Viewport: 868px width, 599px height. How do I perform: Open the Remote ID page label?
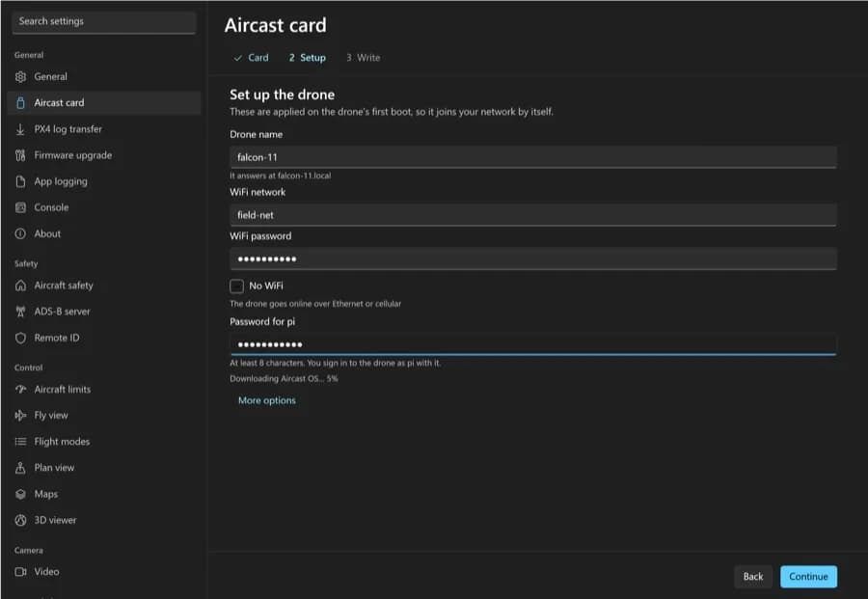pyautogui.click(x=57, y=338)
